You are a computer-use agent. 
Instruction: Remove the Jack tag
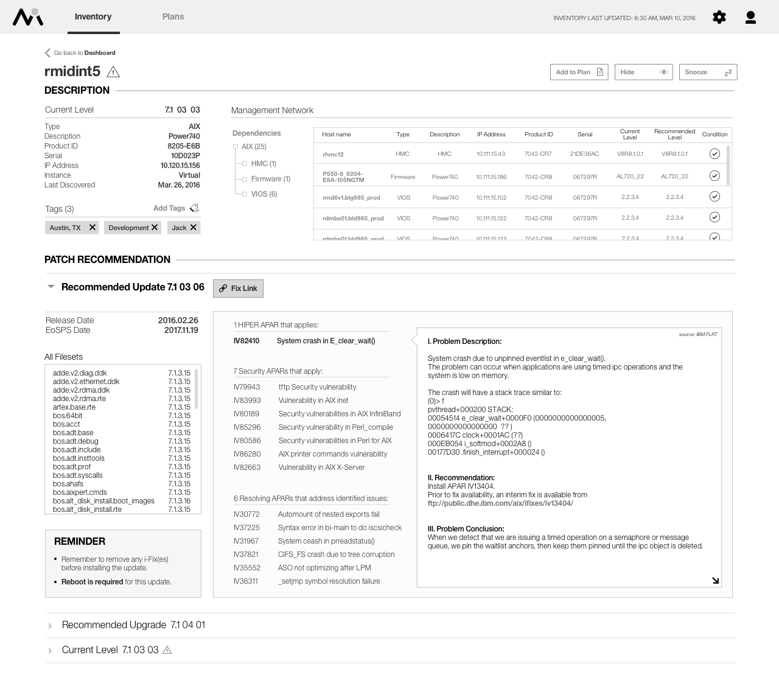click(193, 227)
